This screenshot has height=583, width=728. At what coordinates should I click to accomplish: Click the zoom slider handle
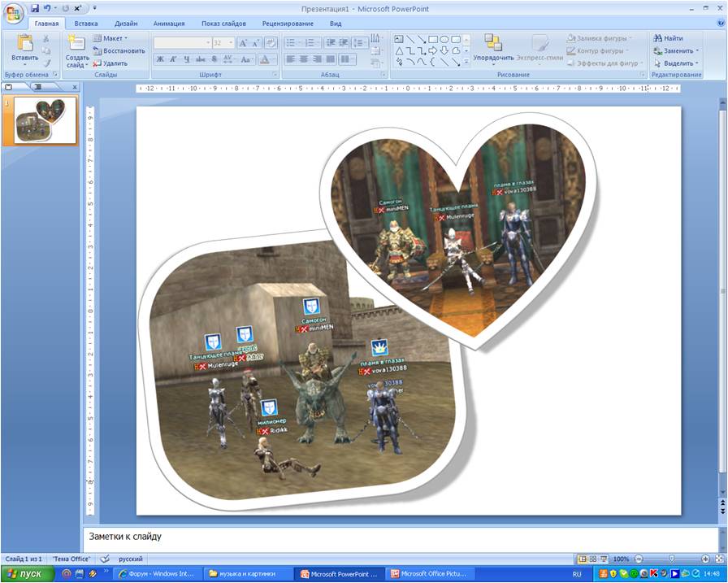(671, 559)
